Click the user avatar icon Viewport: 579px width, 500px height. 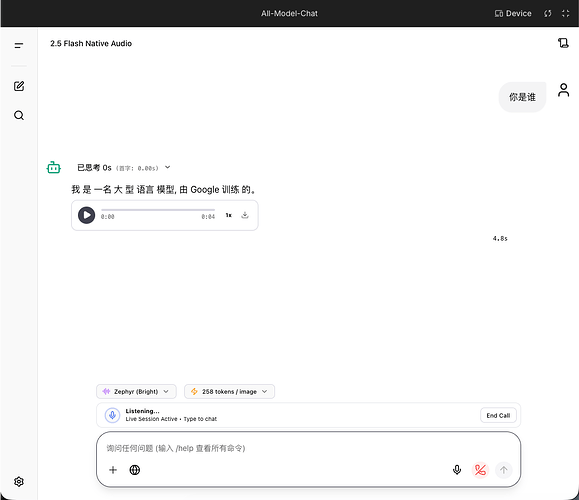tap(563, 90)
